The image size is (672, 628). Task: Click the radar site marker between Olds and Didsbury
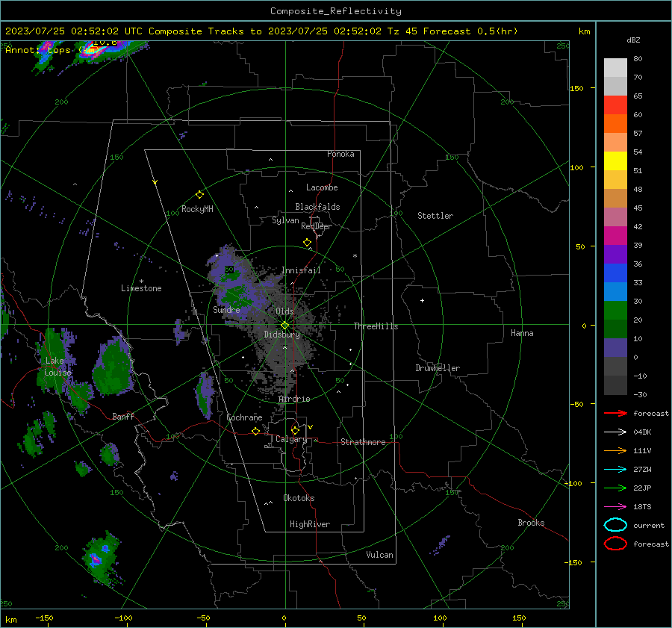click(x=284, y=326)
